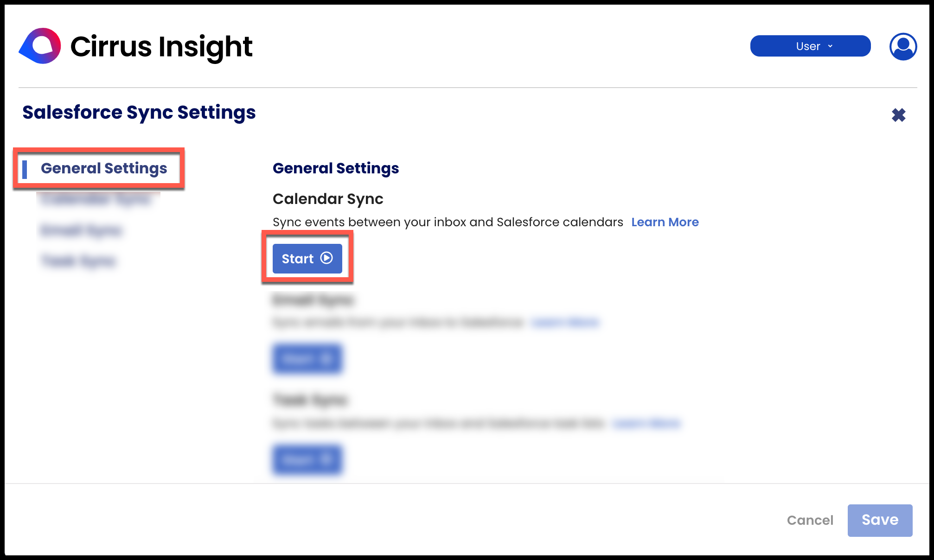The width and height of the screenshot is (934, 560).
Task: Select General Settings in the left sidebar
Action: (103, 168)
